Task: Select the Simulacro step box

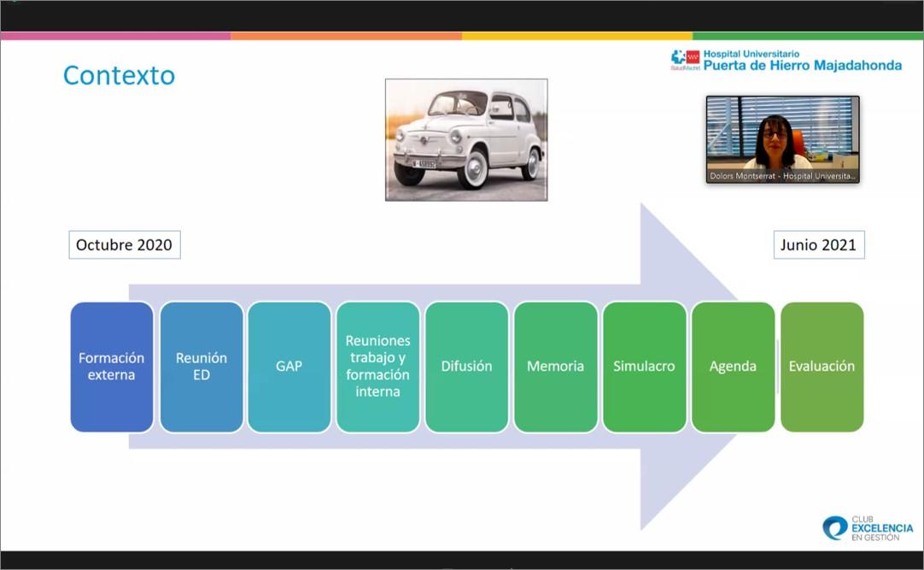Action: click(x=645, y=367)
